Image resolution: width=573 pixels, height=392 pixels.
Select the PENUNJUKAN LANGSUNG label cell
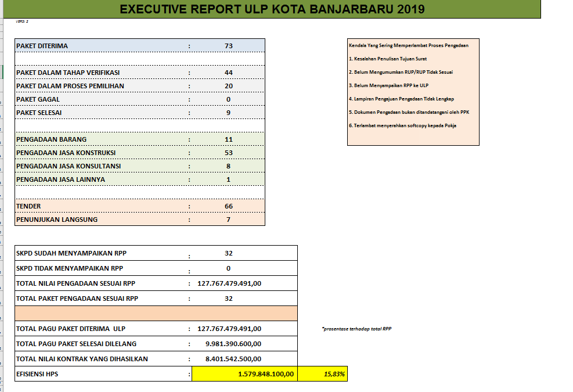click(57, 220)
